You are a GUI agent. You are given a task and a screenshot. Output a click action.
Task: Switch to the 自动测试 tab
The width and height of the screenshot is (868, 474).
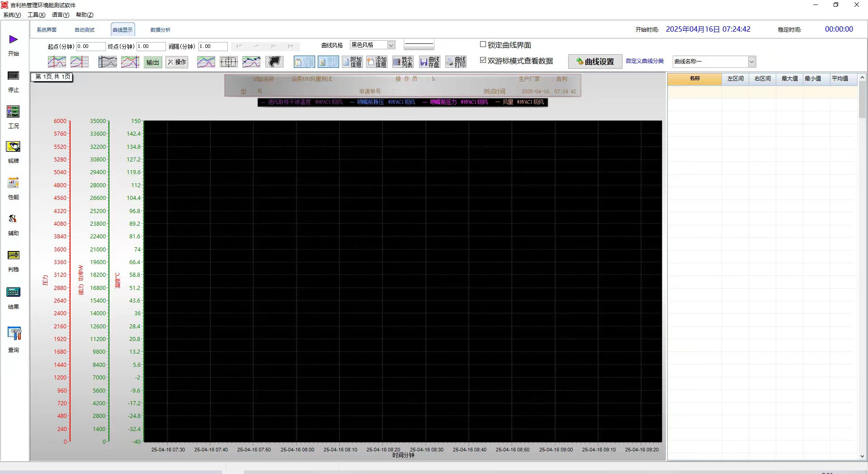pos(85,30)
